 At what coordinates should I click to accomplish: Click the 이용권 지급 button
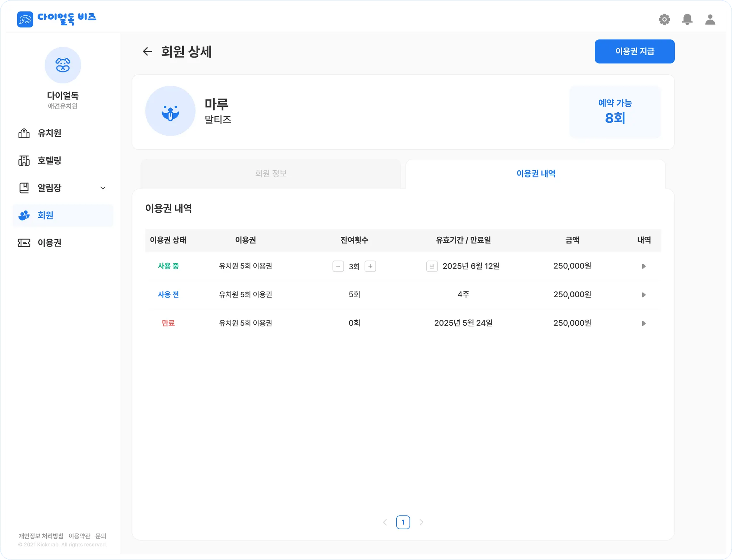click(x=634, y=51)
